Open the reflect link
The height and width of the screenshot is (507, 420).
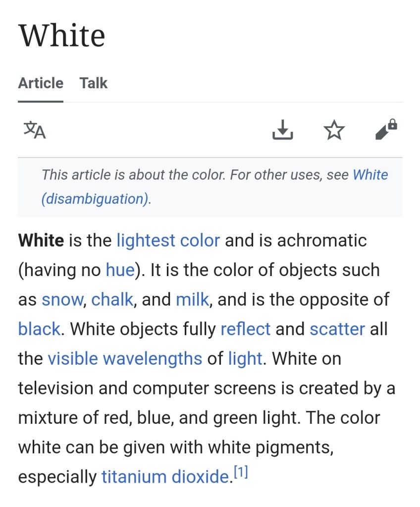pyautogui.click(x=246, y=329)
